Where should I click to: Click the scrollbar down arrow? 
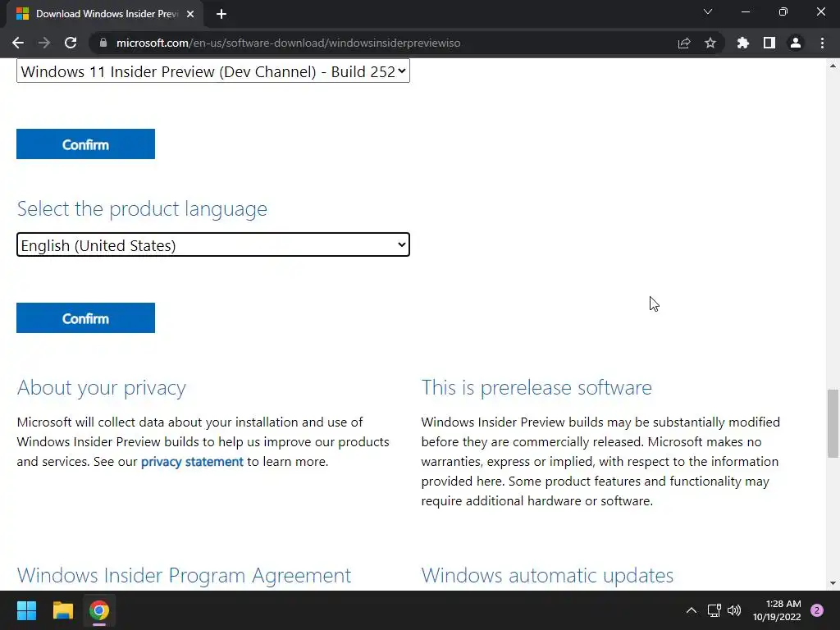pos(833,583)
